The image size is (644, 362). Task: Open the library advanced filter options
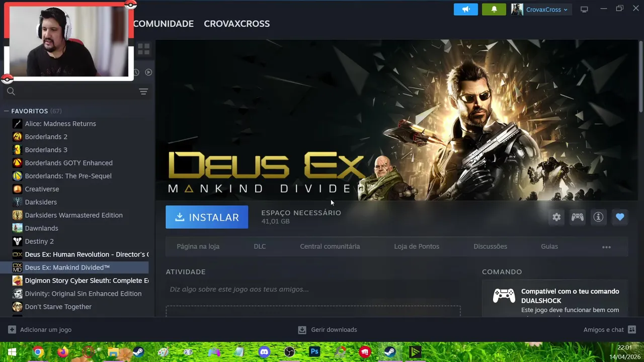[143, 92]
